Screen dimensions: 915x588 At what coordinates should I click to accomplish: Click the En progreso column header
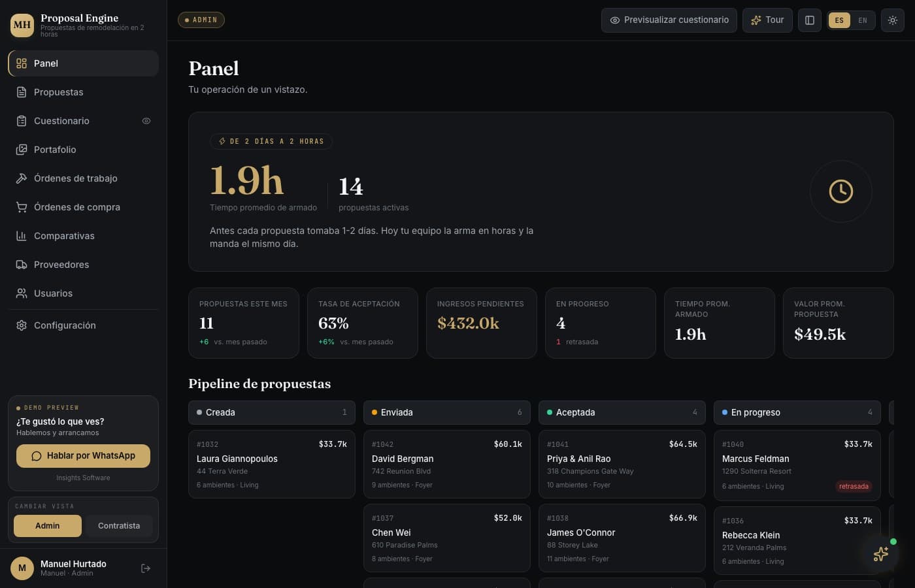point(797,412)
